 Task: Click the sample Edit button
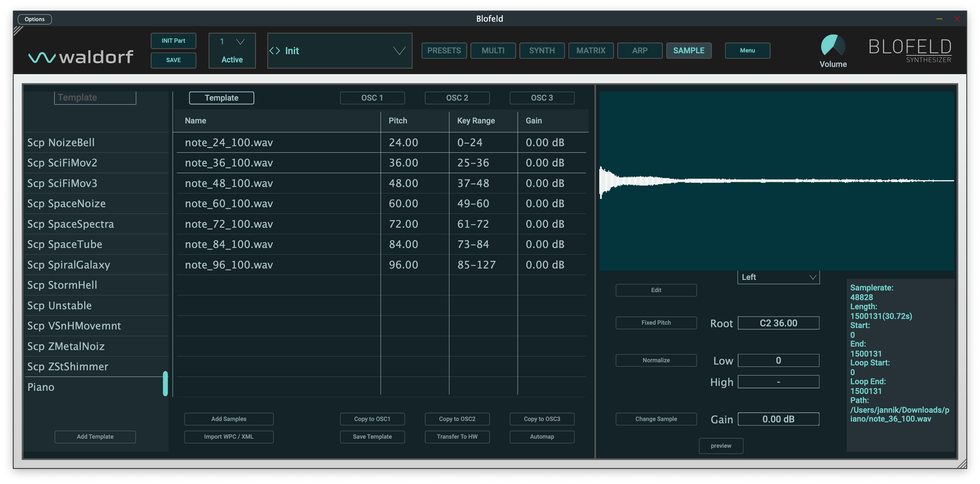click(656, 290)
